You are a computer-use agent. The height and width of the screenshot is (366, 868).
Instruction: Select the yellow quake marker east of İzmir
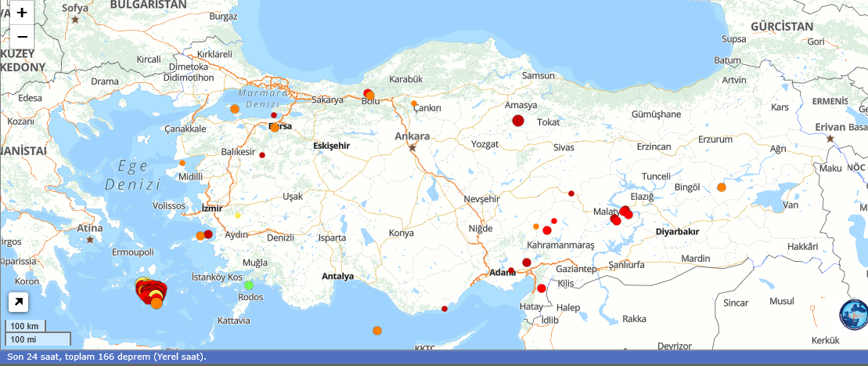coord(238,216)
